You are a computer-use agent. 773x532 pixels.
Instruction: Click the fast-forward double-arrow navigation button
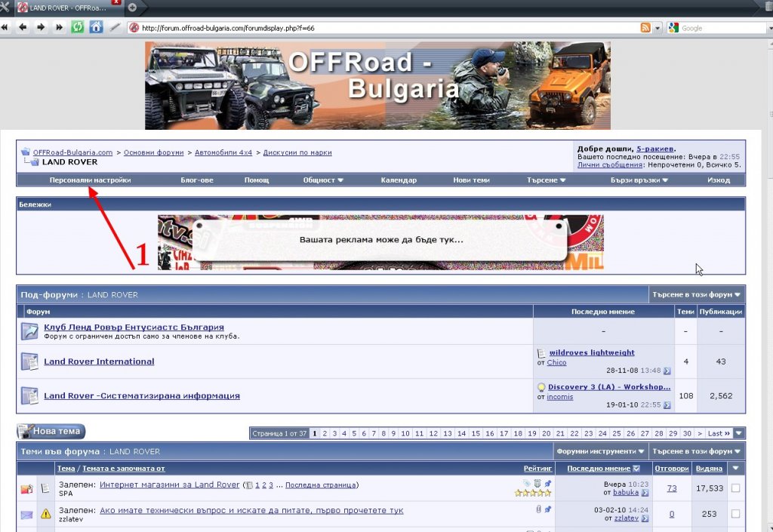(x=59, y=28)
